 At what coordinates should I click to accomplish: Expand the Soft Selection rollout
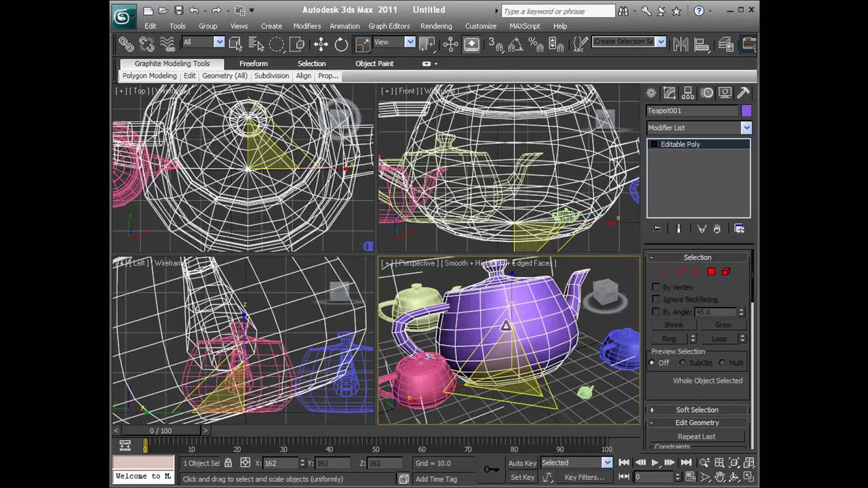click(697, 410)
